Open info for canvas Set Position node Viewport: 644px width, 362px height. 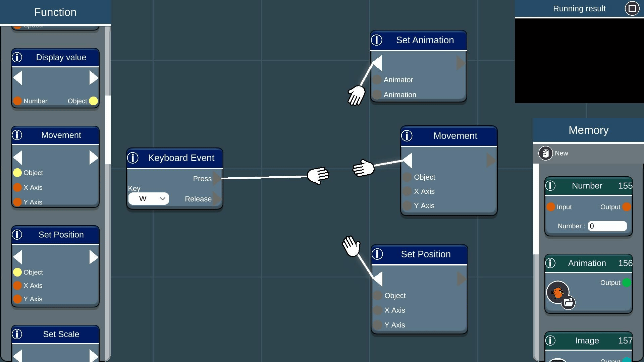click(x=377, y=254)
